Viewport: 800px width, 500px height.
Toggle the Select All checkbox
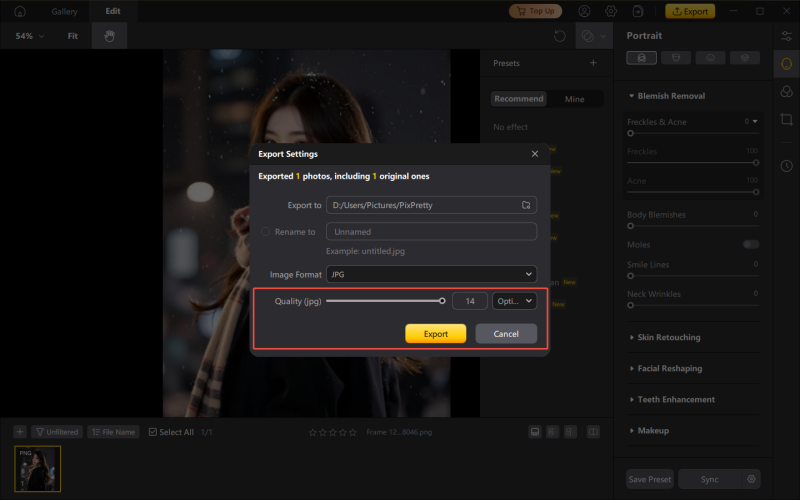pos(153,432)
